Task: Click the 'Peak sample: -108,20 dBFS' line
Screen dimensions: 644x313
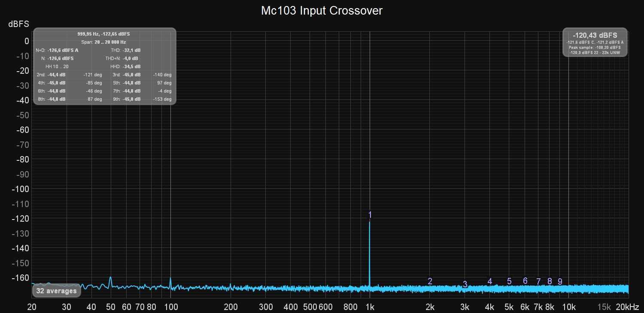Action: (595, 47)
